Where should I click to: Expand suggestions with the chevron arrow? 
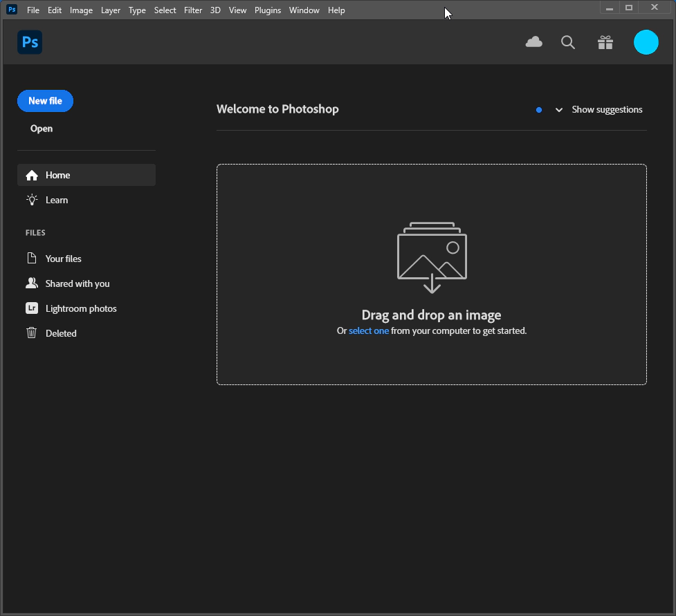click(559, 110)
